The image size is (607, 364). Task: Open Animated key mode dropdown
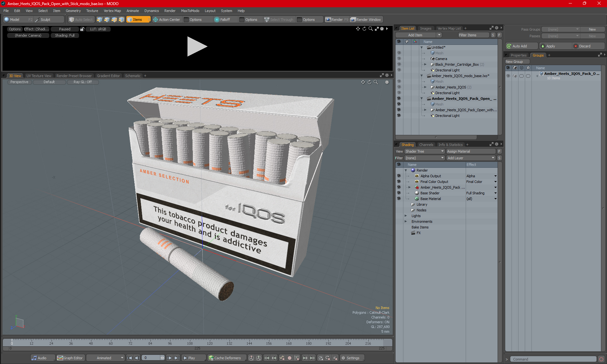tap(106, 358)
